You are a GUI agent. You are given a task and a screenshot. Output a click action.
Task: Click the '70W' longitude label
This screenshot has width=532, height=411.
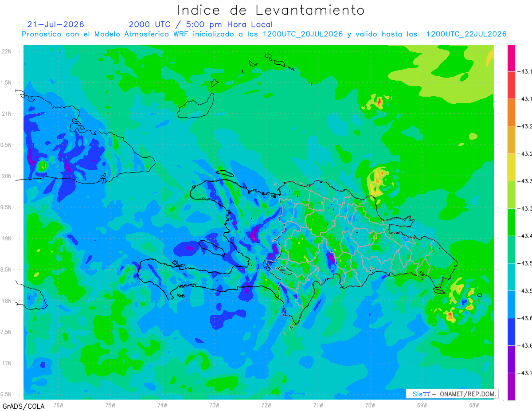pos(370,405)
